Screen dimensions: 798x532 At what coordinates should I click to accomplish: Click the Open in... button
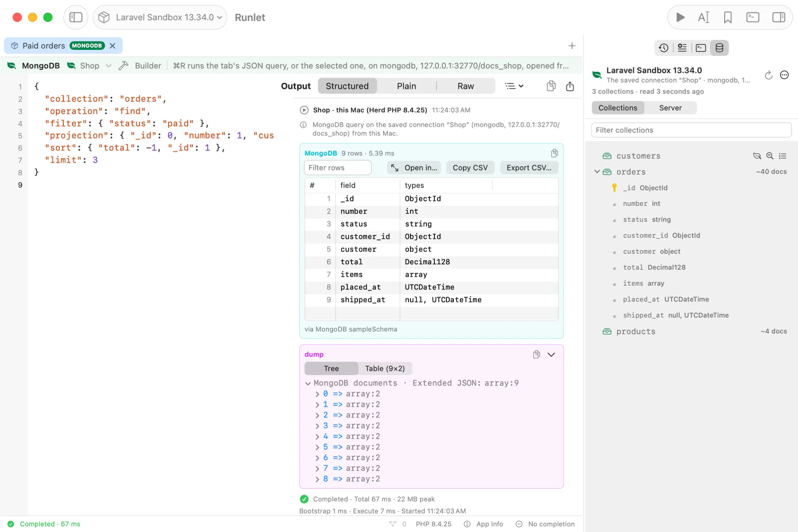coord(414,168)
